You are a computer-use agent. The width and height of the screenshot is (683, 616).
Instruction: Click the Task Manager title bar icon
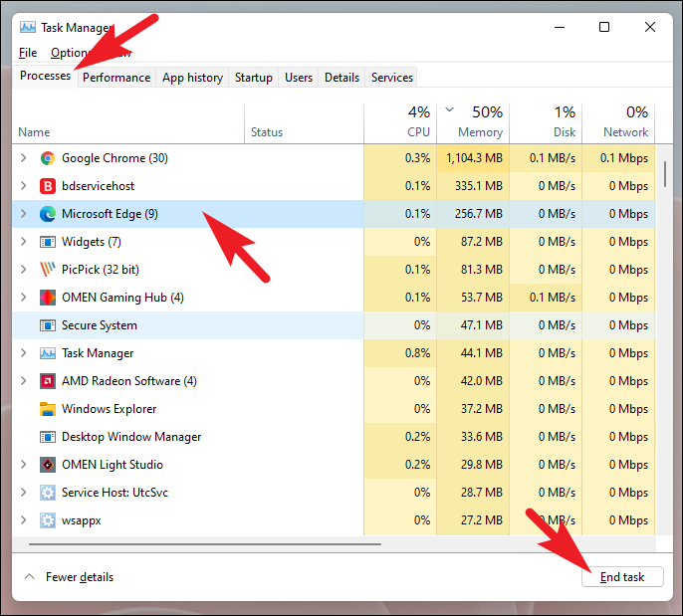pos(28,27)
